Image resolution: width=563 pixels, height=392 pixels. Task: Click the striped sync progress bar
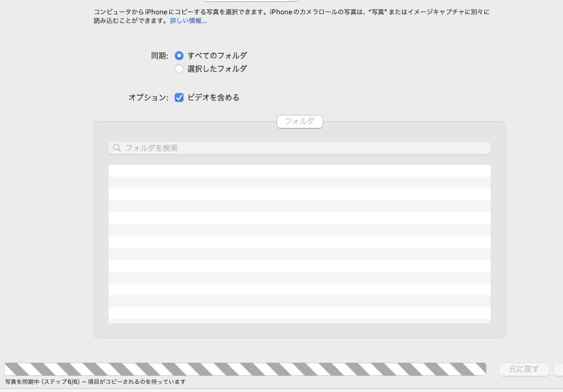(245, 369)
